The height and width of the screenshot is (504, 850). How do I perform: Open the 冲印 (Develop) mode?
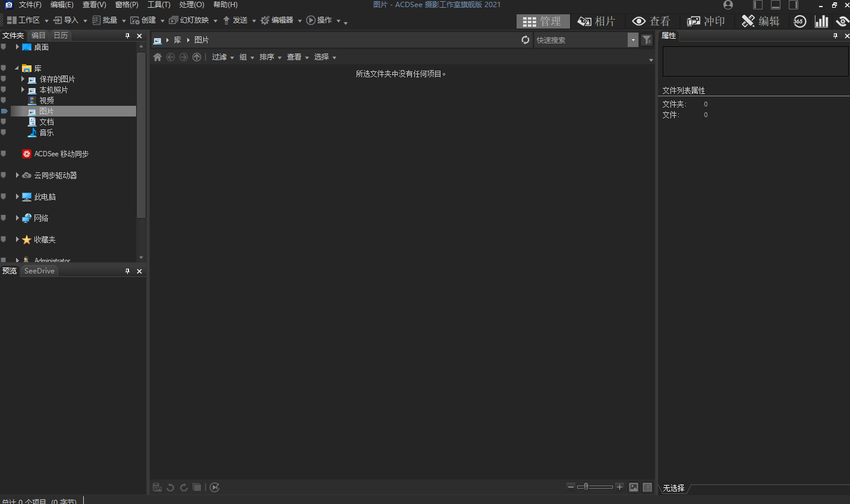click(706, 21)
